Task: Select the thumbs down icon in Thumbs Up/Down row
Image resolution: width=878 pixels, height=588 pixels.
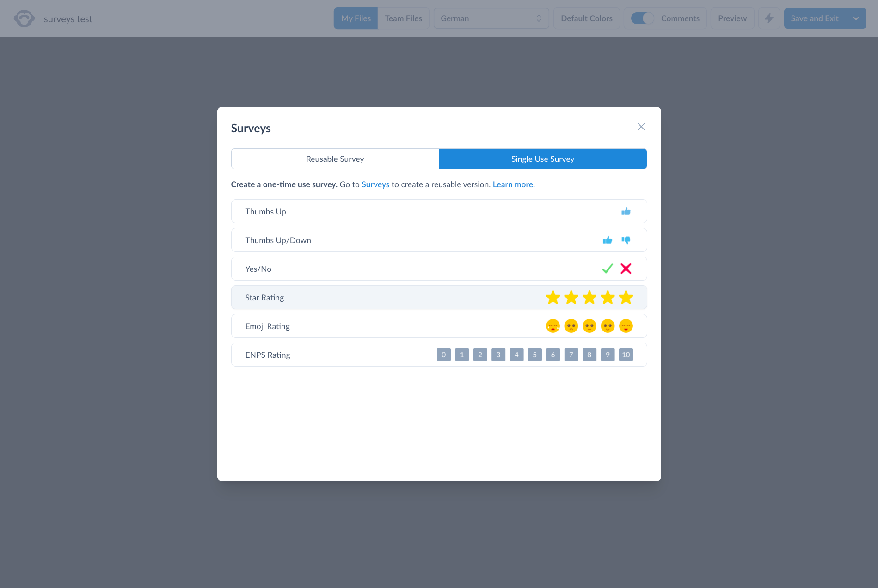Action: (626, 240)
